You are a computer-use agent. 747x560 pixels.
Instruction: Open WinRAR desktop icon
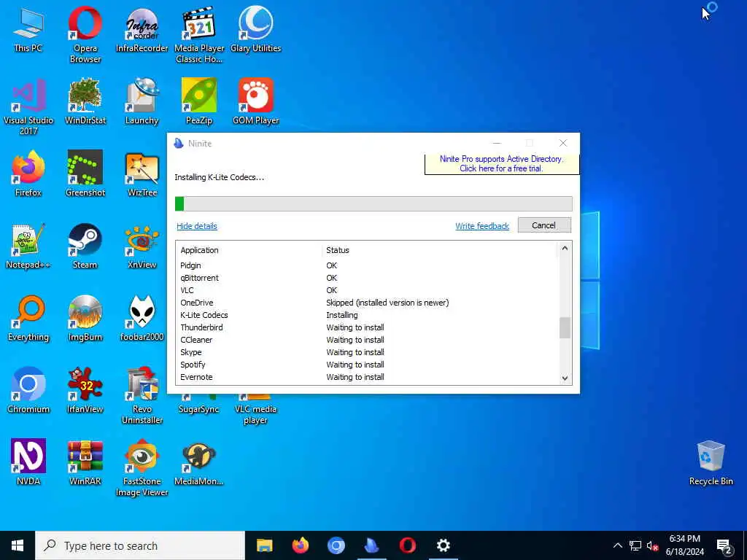coord(85,462)
